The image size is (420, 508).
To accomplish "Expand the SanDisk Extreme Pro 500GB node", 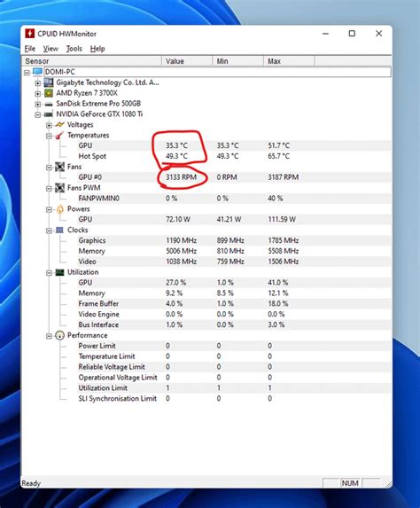I will tap(38, 105).
